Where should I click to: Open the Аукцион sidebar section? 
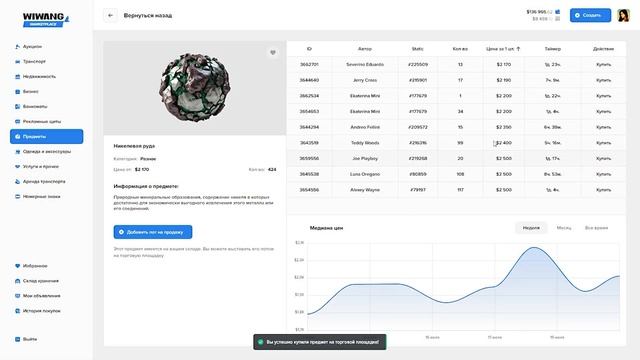coord(32,47)
